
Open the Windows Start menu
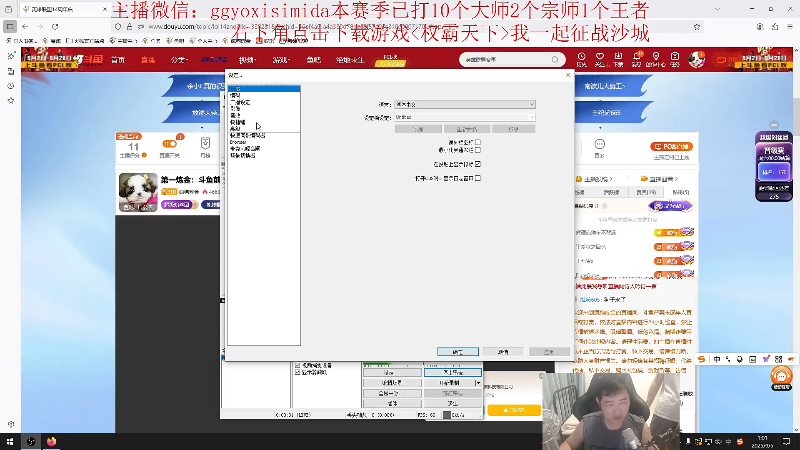10,441
